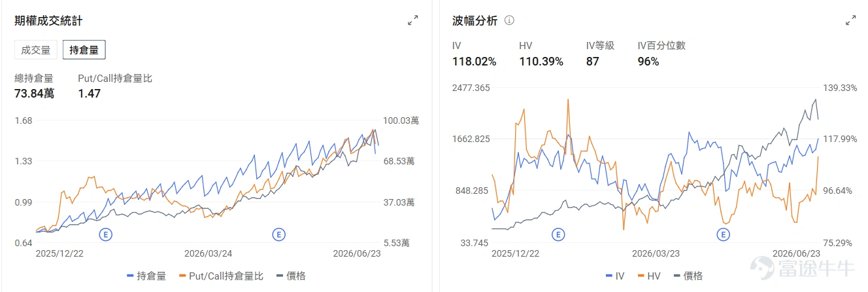Click the IV value 118.02%

click(475, 62)
